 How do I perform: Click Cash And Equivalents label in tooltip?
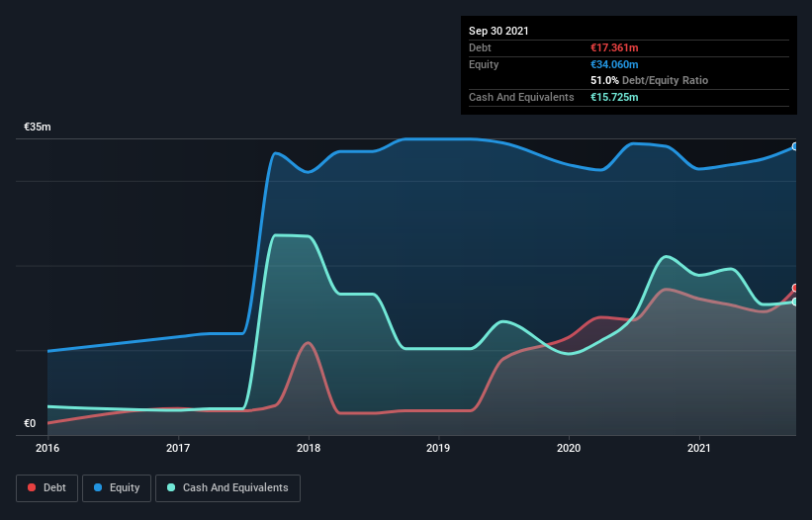click(521, 97)
